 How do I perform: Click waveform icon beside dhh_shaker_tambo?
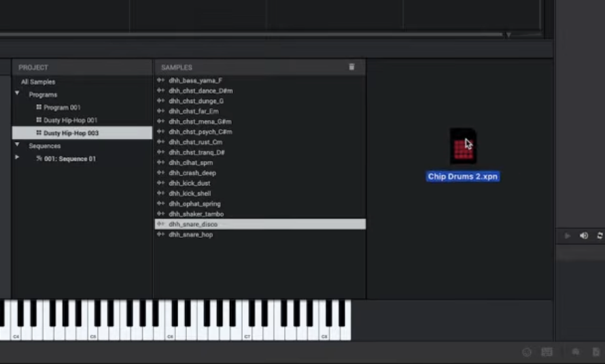tap(161, 214)
